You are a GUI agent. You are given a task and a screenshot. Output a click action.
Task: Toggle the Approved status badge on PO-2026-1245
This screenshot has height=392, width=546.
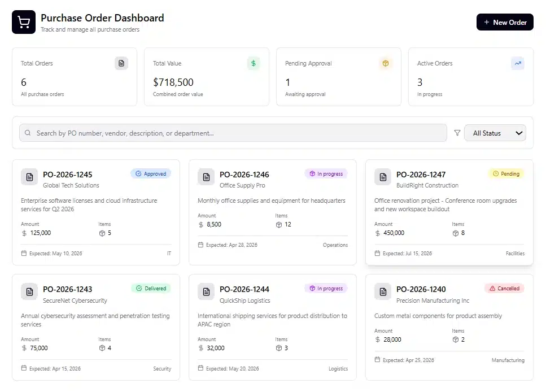click(x=150, y=173)
